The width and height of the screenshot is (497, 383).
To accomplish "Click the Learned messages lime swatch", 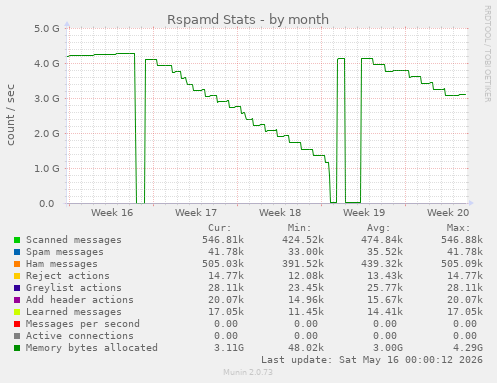I will (x=17, y=312).
